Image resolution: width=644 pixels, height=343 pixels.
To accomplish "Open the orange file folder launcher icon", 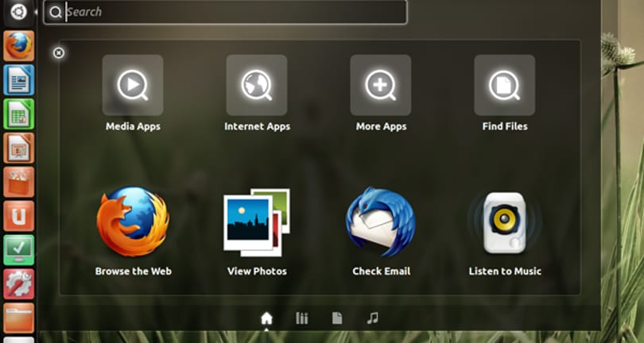I will [x=19, y=318].
